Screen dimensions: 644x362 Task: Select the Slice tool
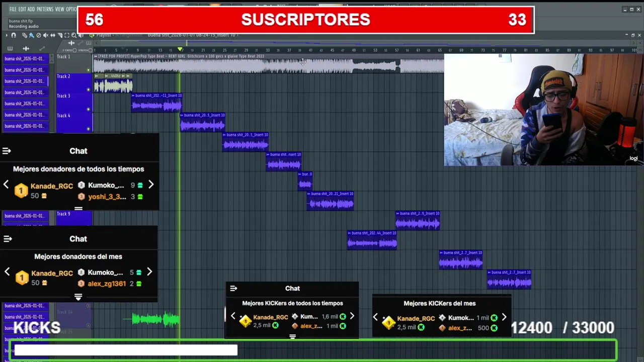[x=60, y=35]
